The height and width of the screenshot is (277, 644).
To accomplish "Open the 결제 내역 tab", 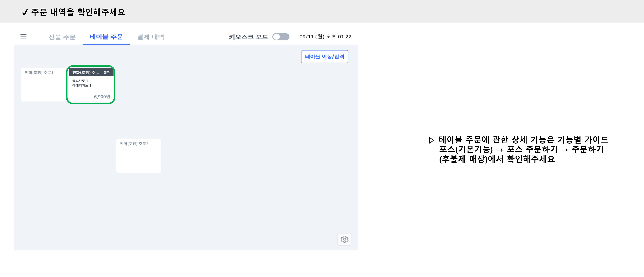I will tap(150, 37).
